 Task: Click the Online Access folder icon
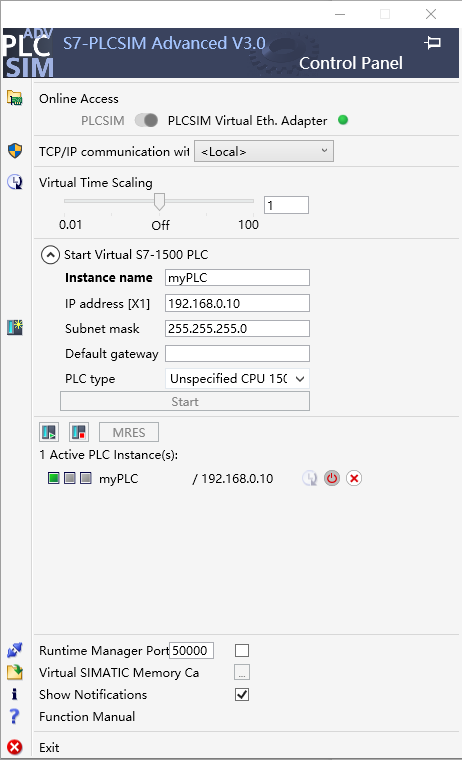(15, 98)
